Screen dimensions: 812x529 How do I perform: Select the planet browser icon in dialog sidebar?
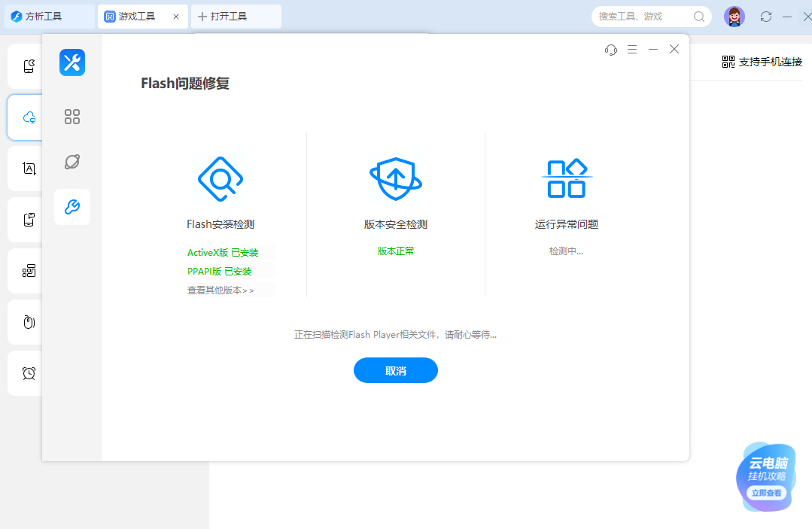pos(72,162)
